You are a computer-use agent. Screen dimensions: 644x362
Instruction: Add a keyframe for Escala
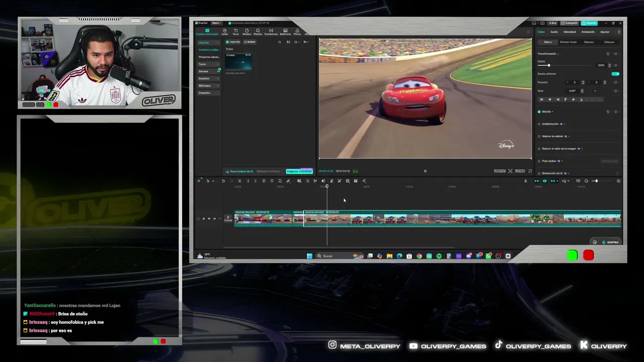tap(616, 65)
